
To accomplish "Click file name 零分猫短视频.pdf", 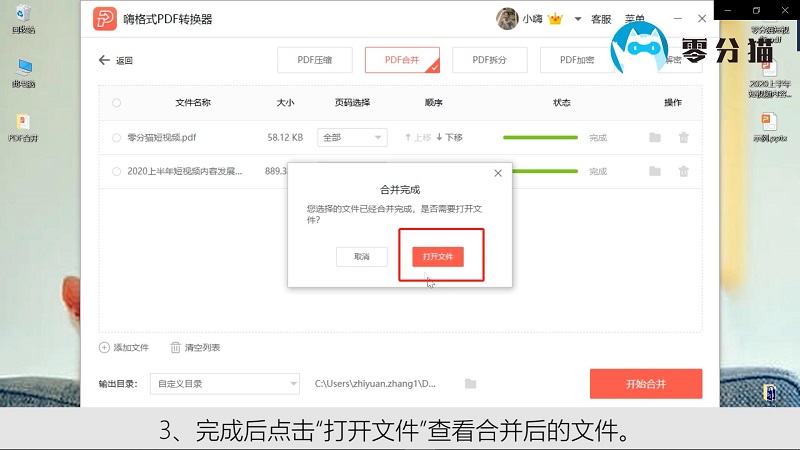I will point(162,137).
